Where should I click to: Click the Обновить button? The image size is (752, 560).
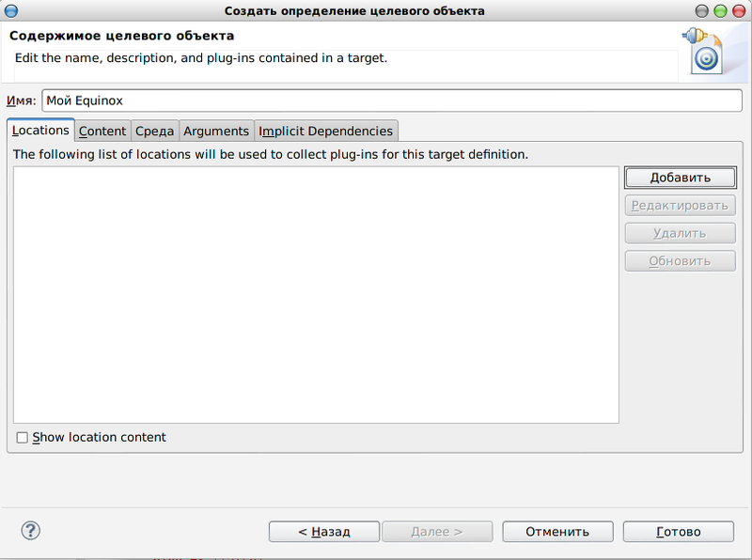pyautogui.click(x=680, y=261)
